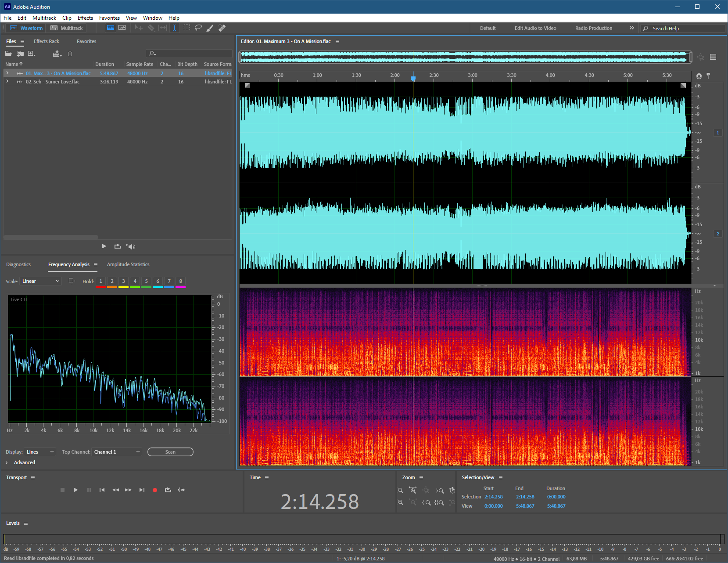
Task: Open the Scale Linear dropdown
Action: click(40, 281)
